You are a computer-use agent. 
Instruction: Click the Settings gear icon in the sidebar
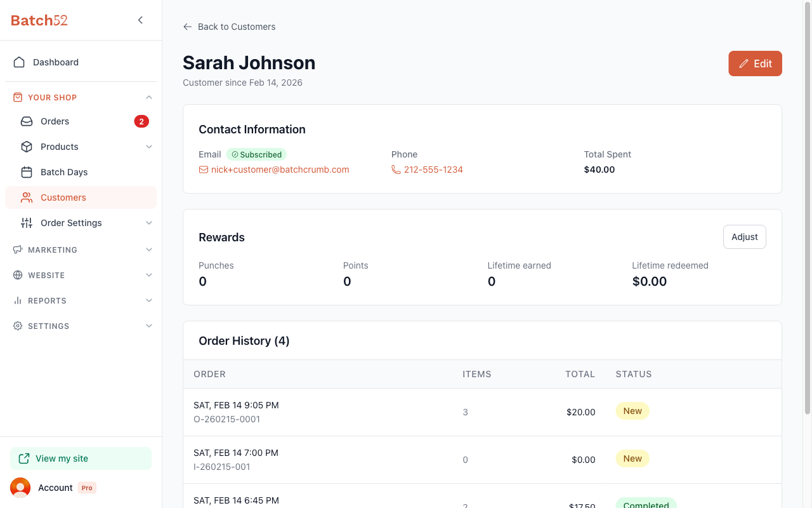point(18,326)
